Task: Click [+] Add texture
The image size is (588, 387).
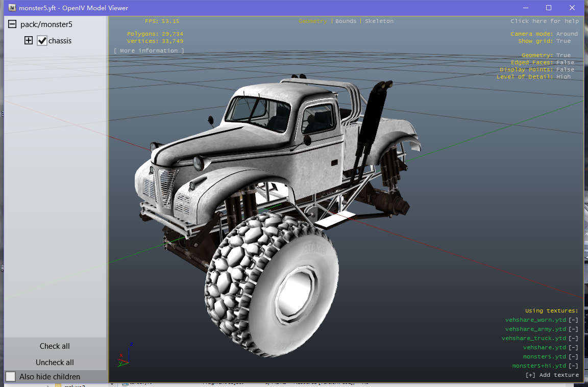Action: tap(552, 375)
